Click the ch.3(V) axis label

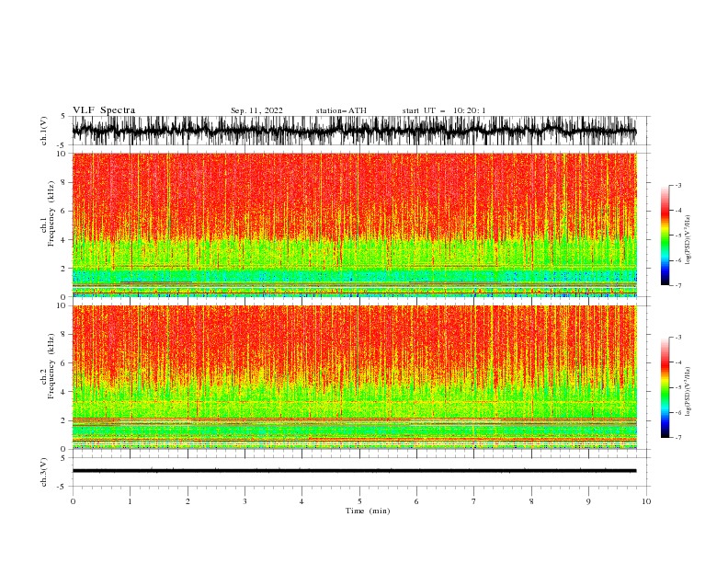coord(44,472)
